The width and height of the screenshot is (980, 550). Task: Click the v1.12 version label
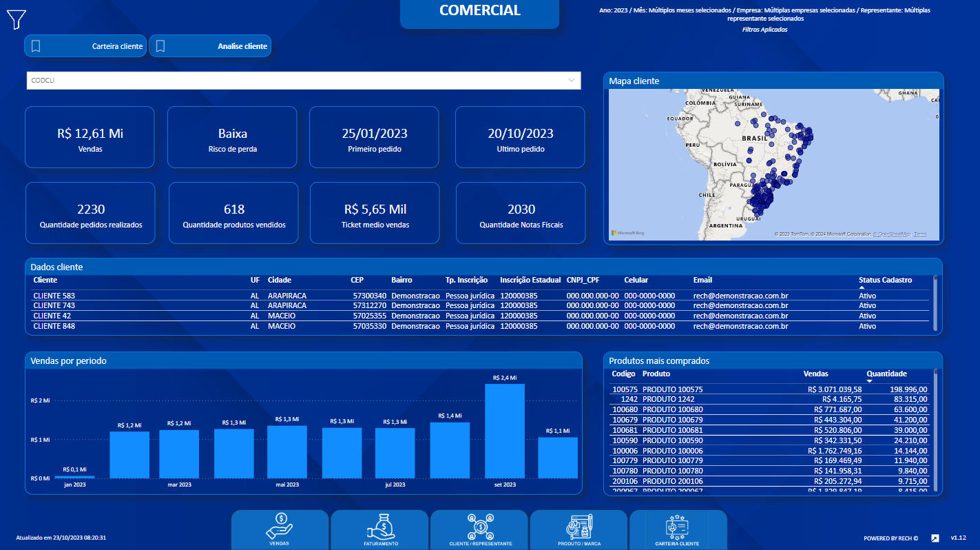tap(959, 538)
